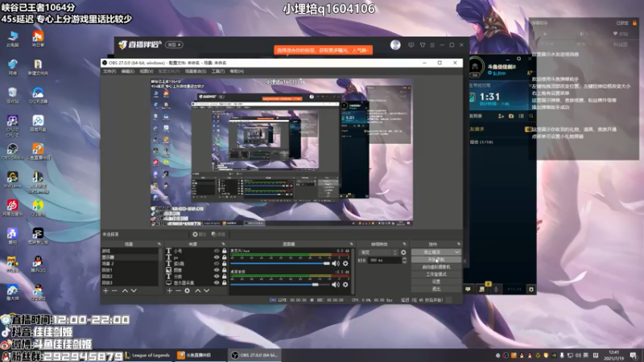Open the 帮助(H) menu in OBS
644x362 pixels.
[x=237, y=72]
